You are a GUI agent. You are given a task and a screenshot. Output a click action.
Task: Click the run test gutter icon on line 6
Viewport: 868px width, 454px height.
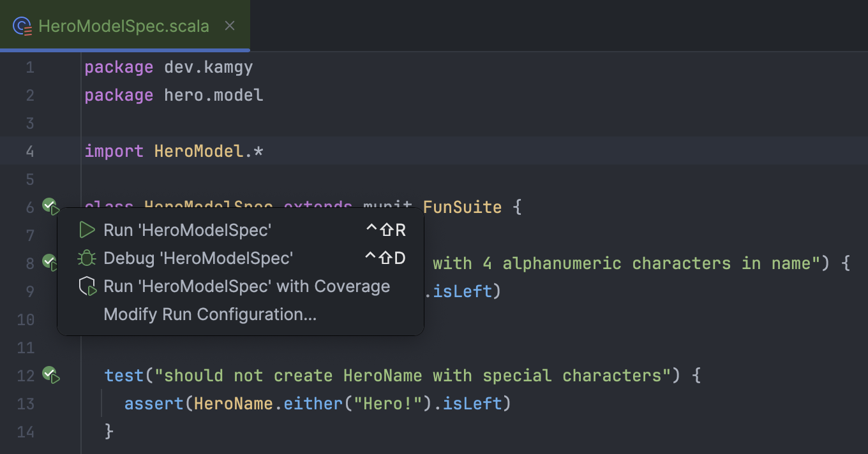(50, 206)
